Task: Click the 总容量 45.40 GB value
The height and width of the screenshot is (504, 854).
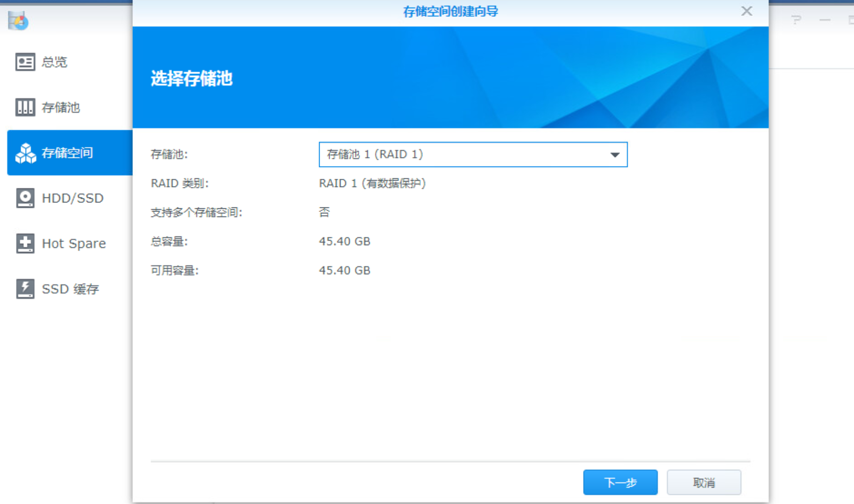Action: (345, 241)
